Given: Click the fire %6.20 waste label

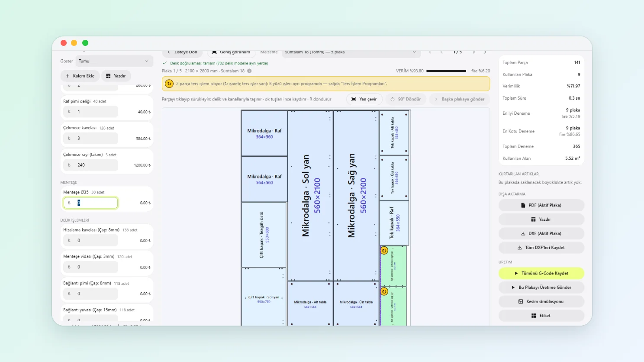Looking at the screenshot, I should point(480,71).
